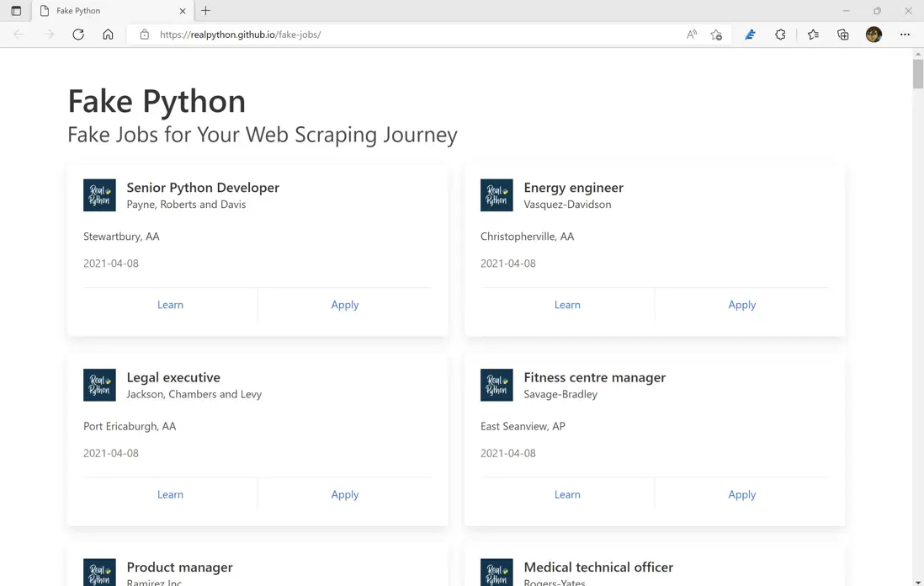The height and width of the screenshot is (586, 924).
Task: Toggle the tab actions menu icon
Action: pos(16,11)
